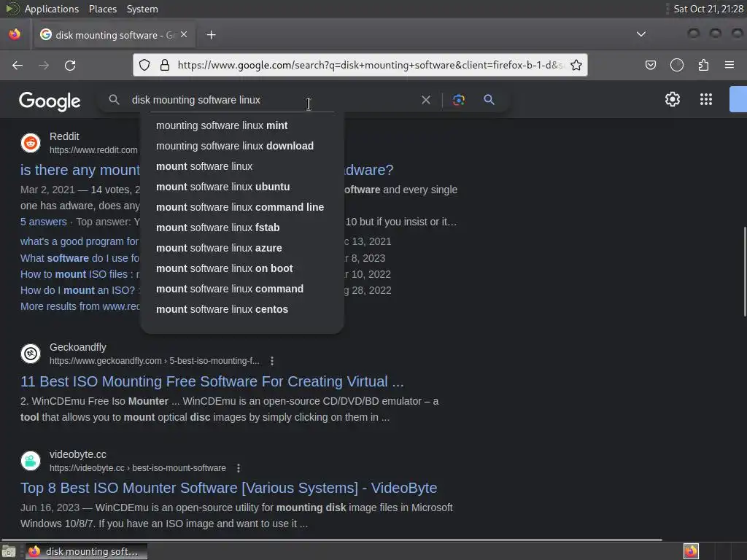Open the System menu
This screenshot has height=560, width=747.
(142, 9)
